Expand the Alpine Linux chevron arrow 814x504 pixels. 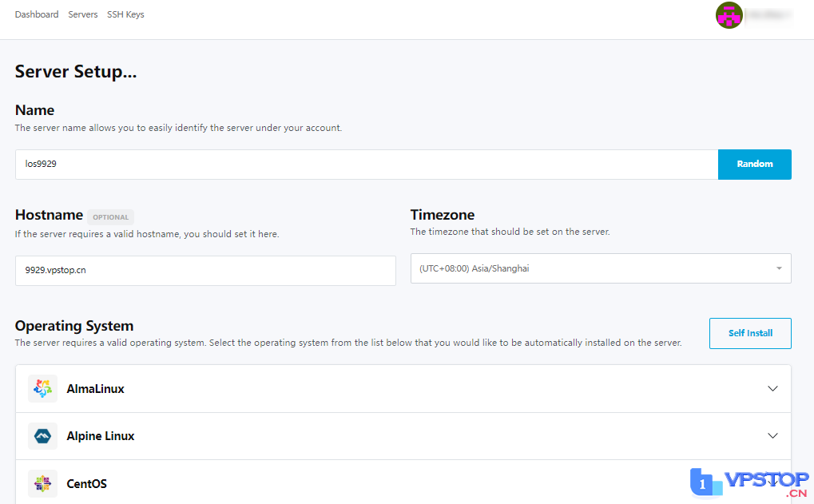click(x=772, y=436)
